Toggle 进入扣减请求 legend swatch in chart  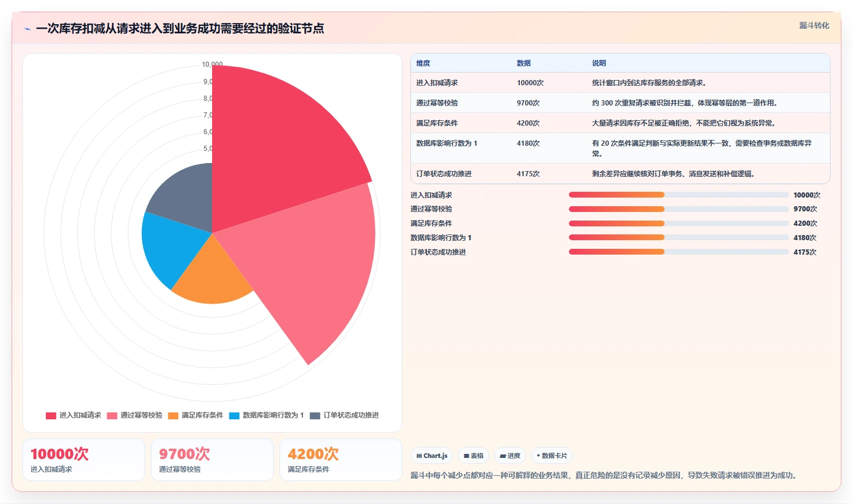point(51,415)
